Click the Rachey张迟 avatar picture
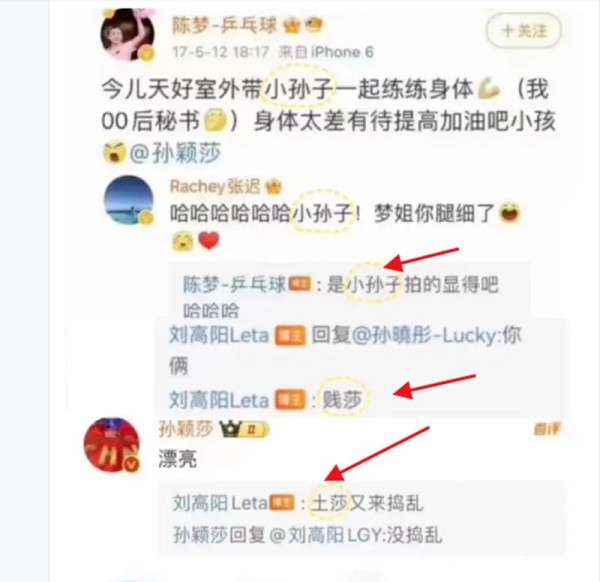 pos(129,201)
